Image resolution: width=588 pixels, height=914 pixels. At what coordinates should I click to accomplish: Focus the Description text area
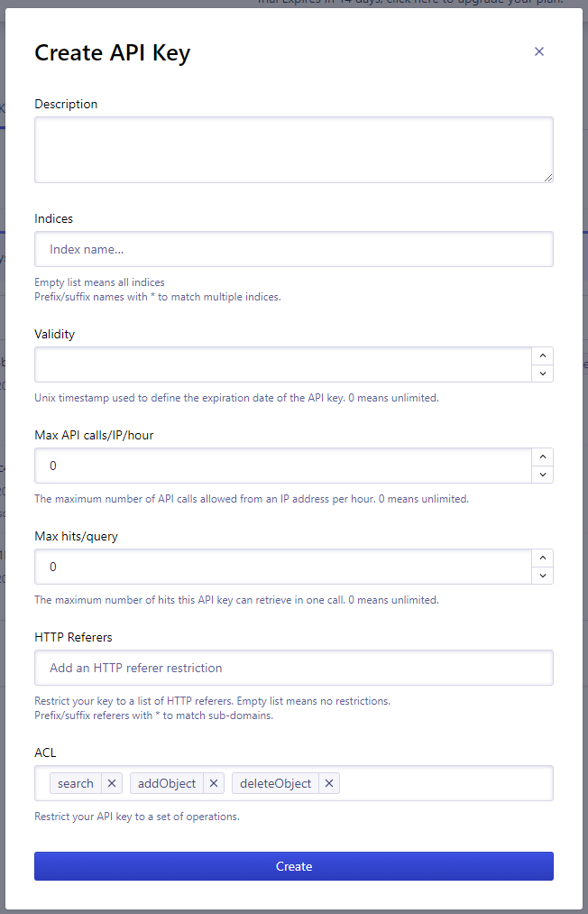click(293, 149)
